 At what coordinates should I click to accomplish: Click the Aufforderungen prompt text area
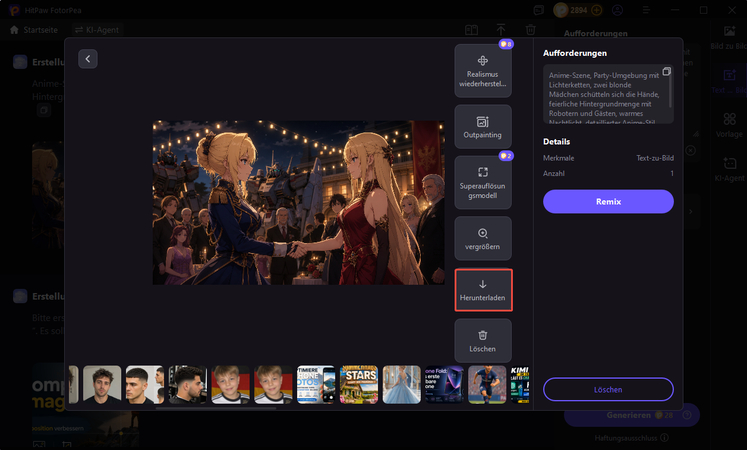click(608, 94)
